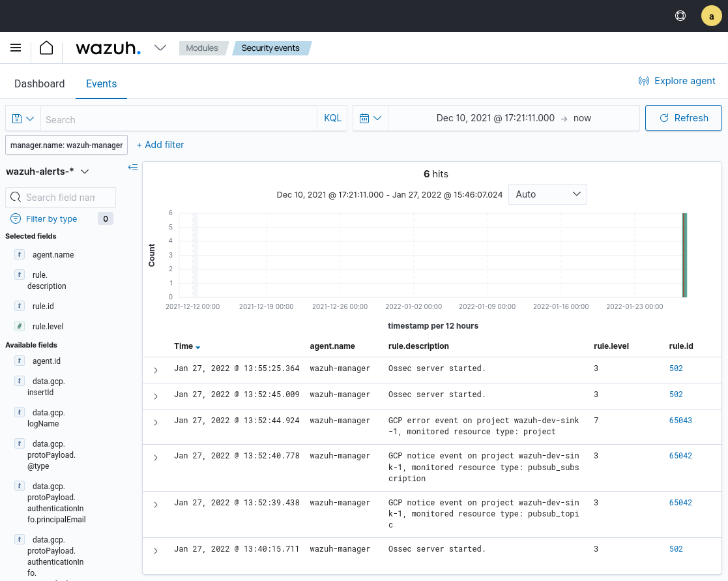Open rule 502 link in 13:52:45 row
This screenshot has height=581, width=728.
[x=676, y=395]
